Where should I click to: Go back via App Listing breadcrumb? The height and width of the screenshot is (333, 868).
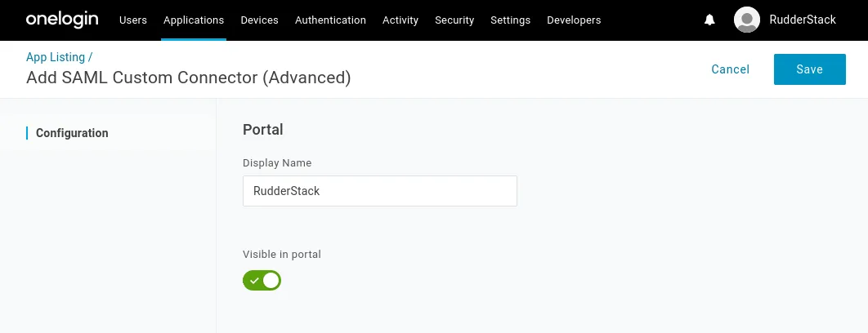[x=56, y=57]
